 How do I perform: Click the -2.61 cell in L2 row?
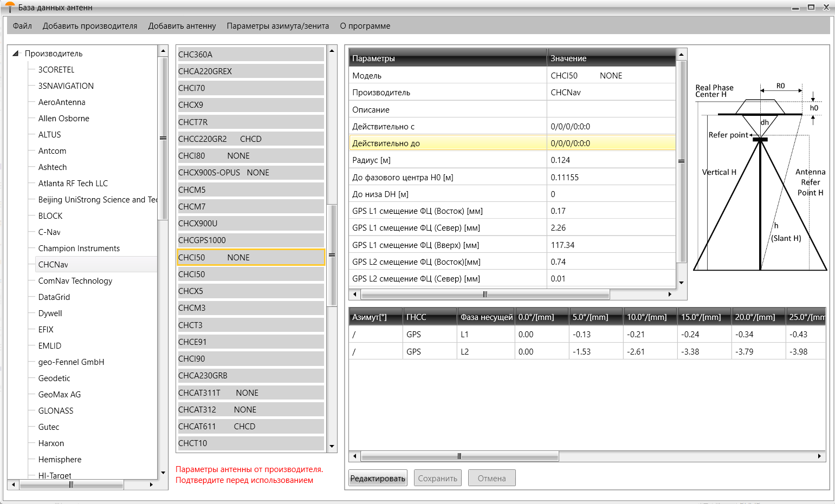[650, 351]
